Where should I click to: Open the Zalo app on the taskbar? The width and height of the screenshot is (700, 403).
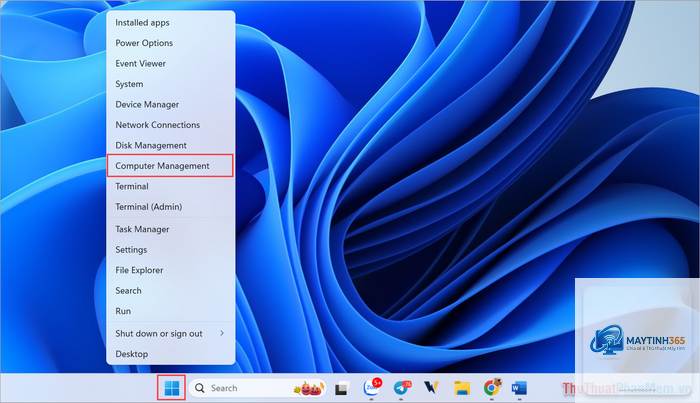(x=372, y=387)
